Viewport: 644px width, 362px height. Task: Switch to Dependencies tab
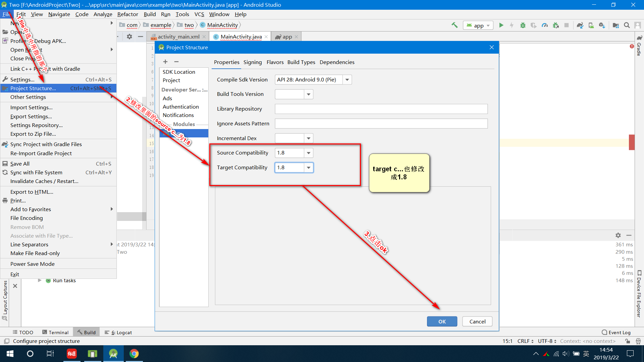pos(337,62)
